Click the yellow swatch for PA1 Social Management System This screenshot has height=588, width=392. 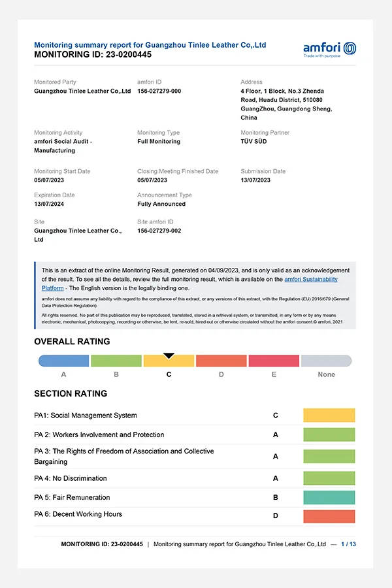point(329,416)
